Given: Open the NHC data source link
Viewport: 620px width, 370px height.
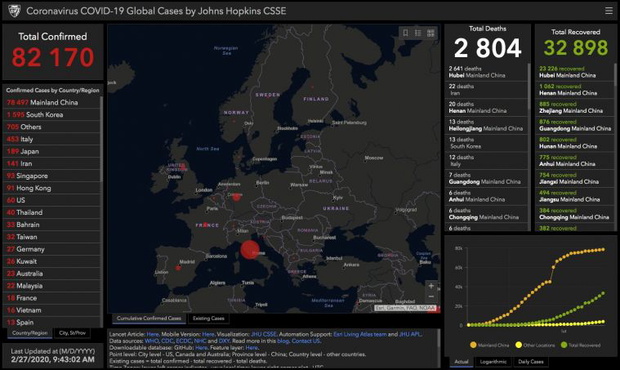Looking at the screenshot, I should coord(200,341).
